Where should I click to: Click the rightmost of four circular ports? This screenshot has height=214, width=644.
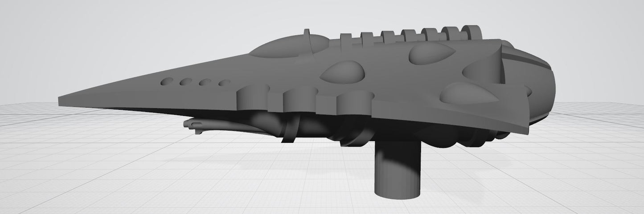click(x=224, y=83)
